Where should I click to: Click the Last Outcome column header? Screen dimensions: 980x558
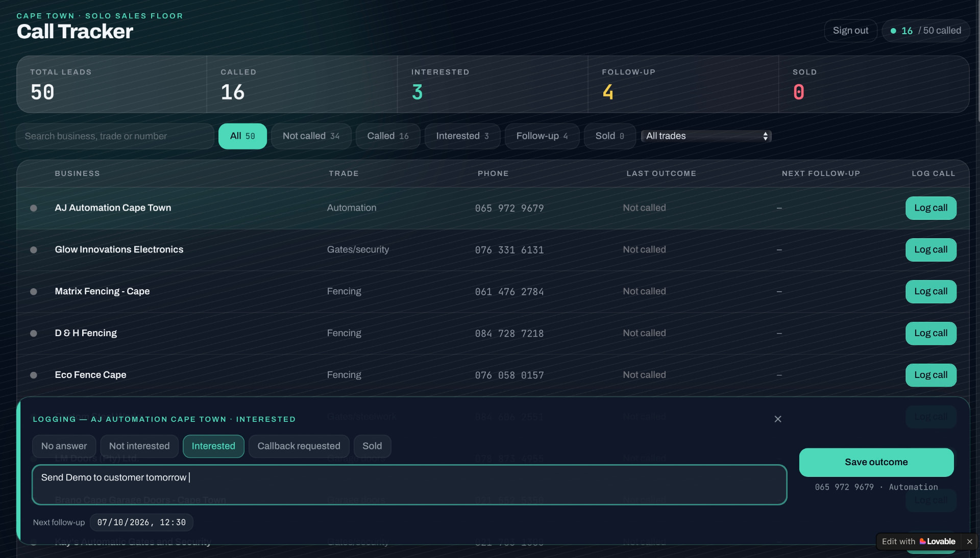click(x=661, y=173)
